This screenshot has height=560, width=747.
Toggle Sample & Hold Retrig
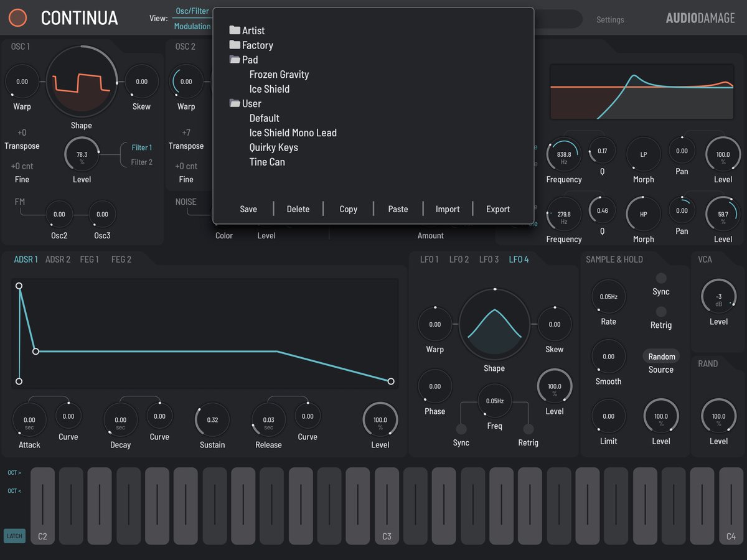(x=661, y=312)
